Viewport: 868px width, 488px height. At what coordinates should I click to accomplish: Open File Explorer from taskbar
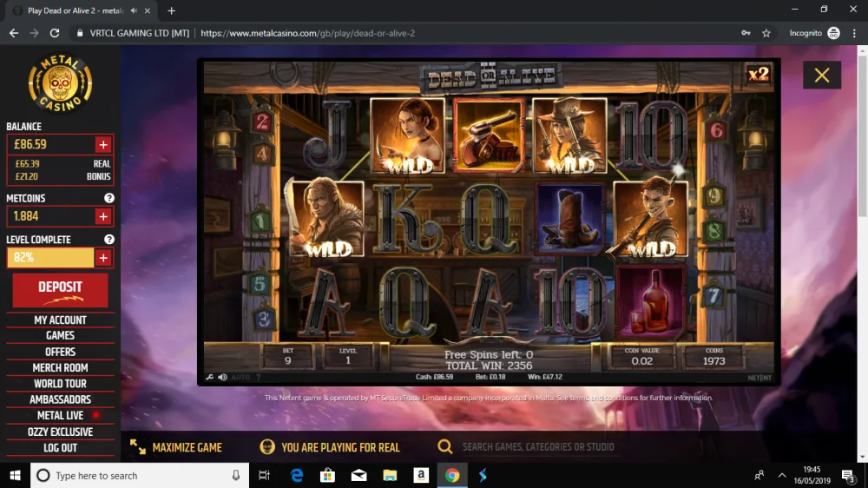tap(390, 475)
